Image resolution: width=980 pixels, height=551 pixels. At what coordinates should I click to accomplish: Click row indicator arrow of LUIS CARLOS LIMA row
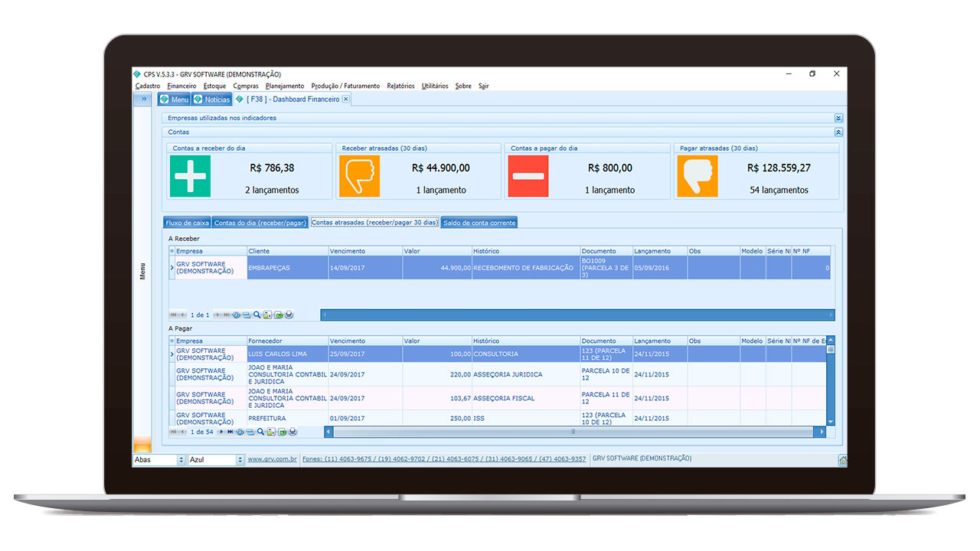(x=171, y=354)
